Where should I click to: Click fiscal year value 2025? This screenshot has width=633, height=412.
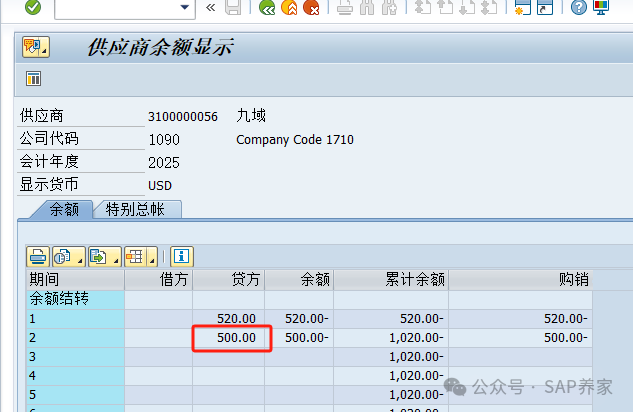tap(164, 163)
